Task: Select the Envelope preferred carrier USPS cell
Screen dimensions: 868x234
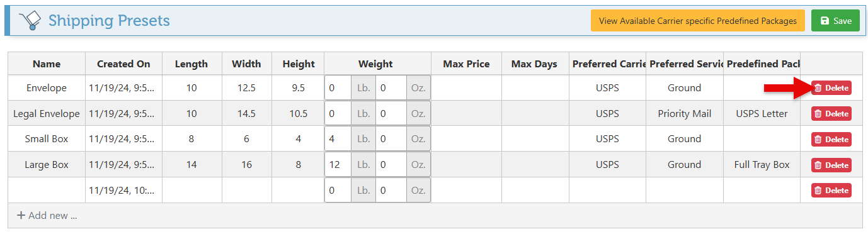Action: point(607,88)
